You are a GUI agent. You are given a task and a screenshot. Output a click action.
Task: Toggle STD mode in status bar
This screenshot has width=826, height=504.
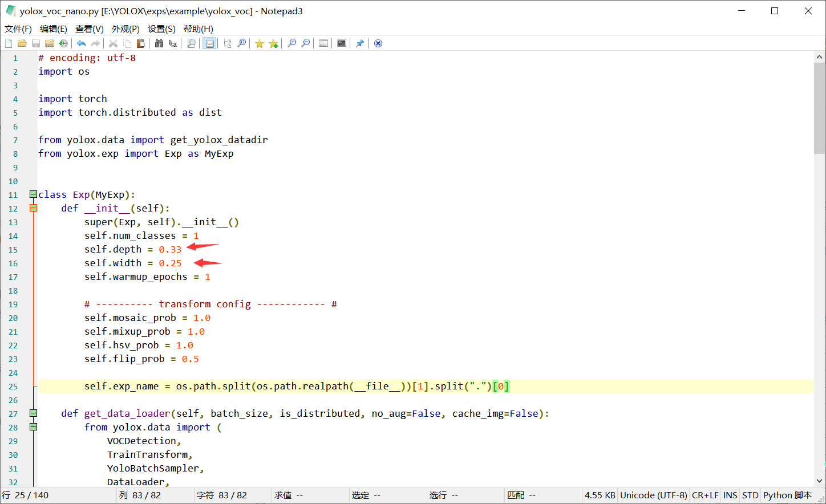pos(750,495)
